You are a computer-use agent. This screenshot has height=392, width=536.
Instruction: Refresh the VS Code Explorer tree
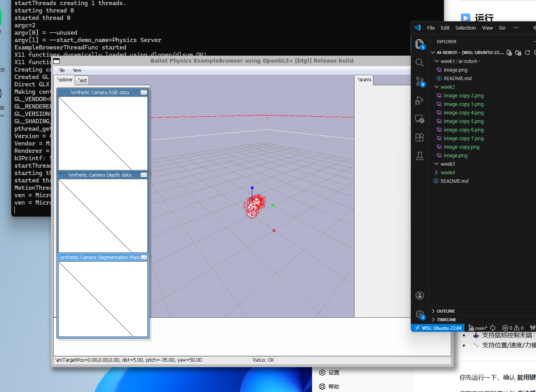527,52
